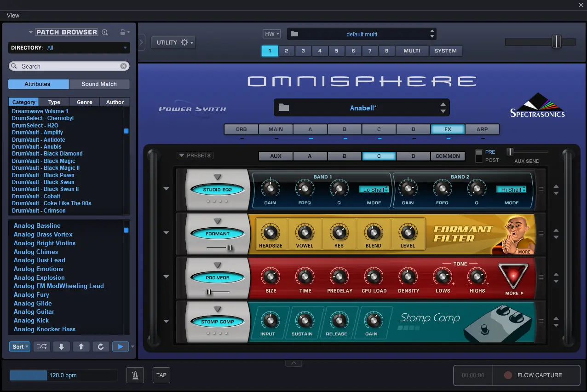Adjust the AUX SEND slider
587x392 pixels.
click(527, 152)
